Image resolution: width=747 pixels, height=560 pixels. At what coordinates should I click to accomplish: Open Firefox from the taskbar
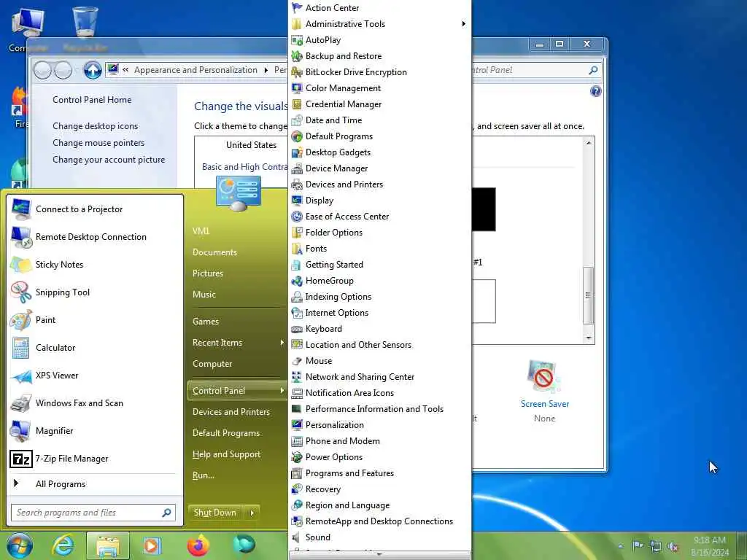(x=198, y=546)
